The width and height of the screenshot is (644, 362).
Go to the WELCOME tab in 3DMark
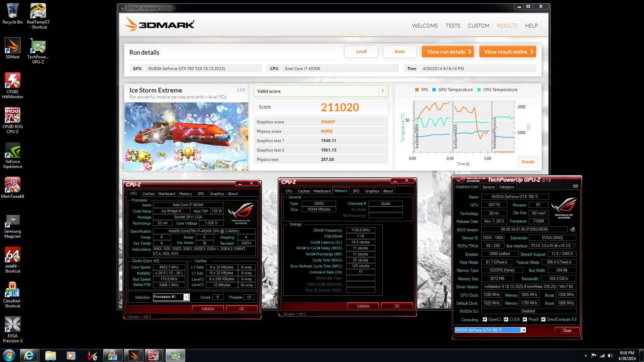pyautogui.click(x=425, y=25)
